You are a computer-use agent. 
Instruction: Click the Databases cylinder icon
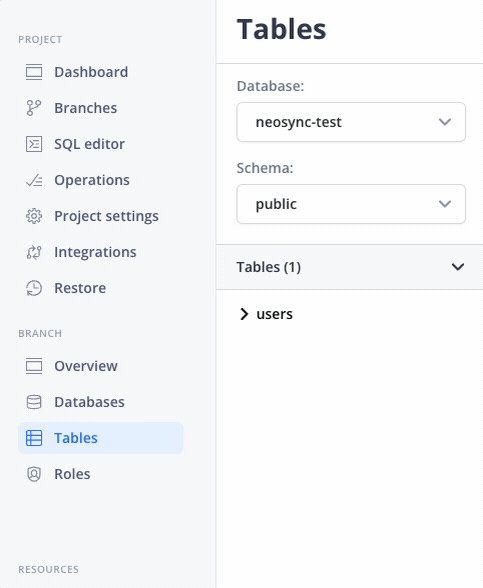pyautogui.click(x=34, y=402)
